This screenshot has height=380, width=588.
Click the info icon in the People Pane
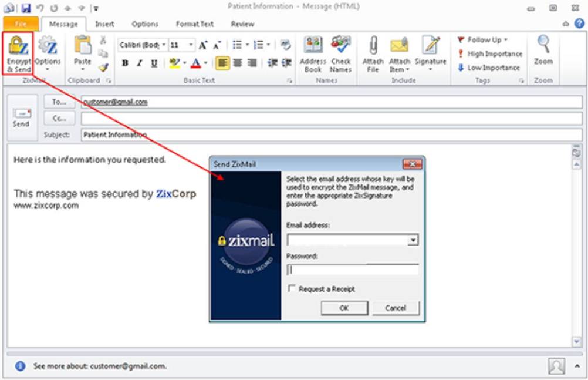pyautogui.click(x=21, y=366)
